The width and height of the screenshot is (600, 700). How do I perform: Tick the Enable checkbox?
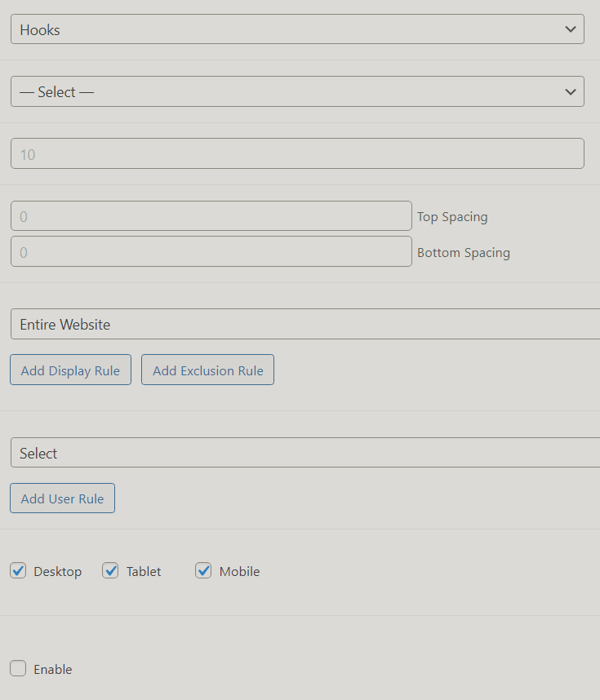pyautogui.click(x=18, y=668)
